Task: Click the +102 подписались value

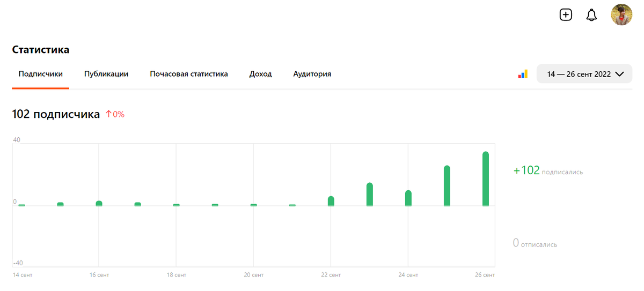Action: (x=548, y=171)
